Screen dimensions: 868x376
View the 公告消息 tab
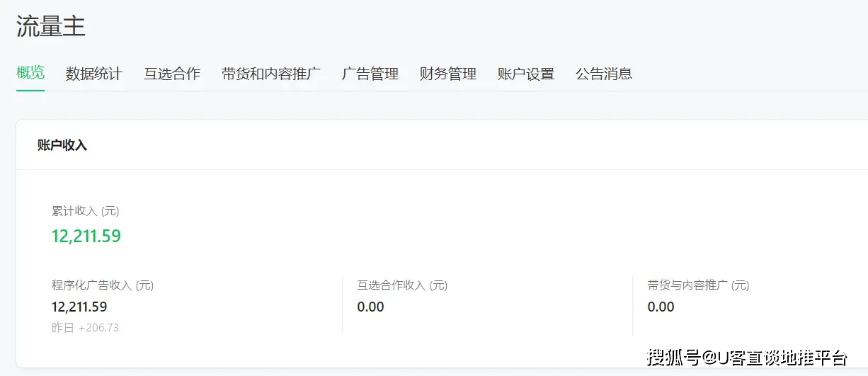pyautogui.click(x=604, y=74)
